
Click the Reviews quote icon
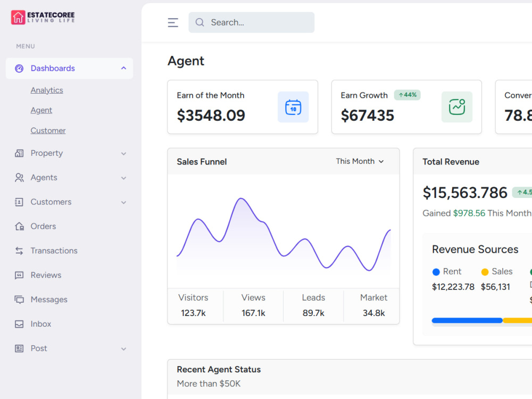[x=19, y=275]
